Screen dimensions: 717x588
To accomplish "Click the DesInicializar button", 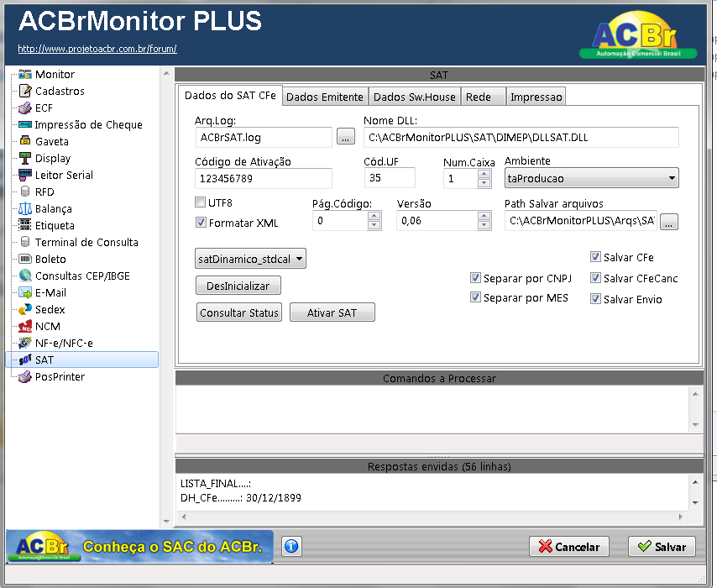I will click(238, 286).
